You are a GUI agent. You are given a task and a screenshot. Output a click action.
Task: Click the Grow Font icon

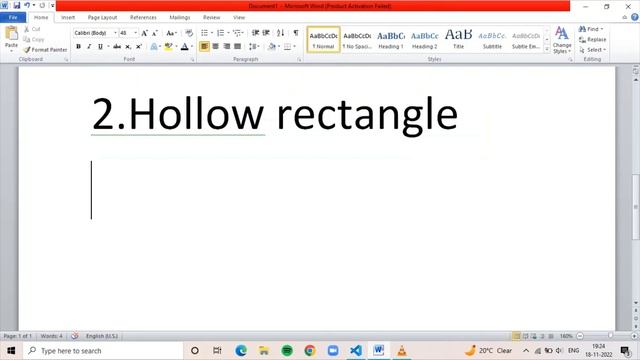coord(144,33)
